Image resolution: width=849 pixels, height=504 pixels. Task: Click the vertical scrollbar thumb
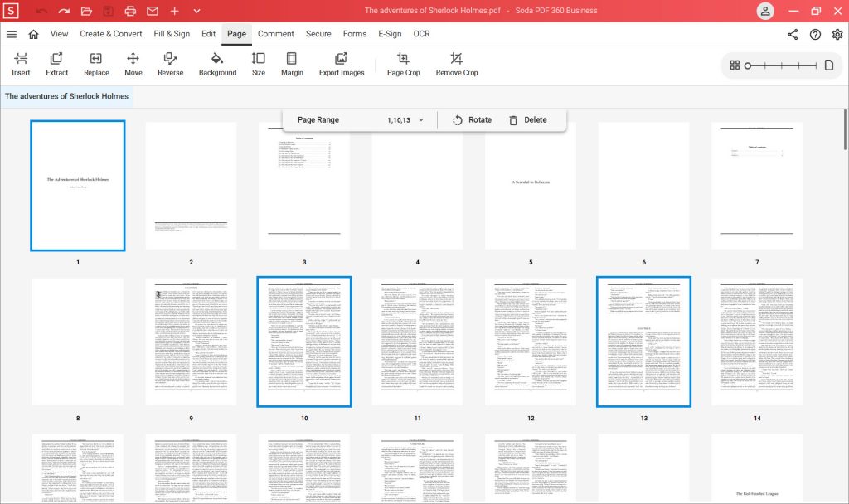845,130
